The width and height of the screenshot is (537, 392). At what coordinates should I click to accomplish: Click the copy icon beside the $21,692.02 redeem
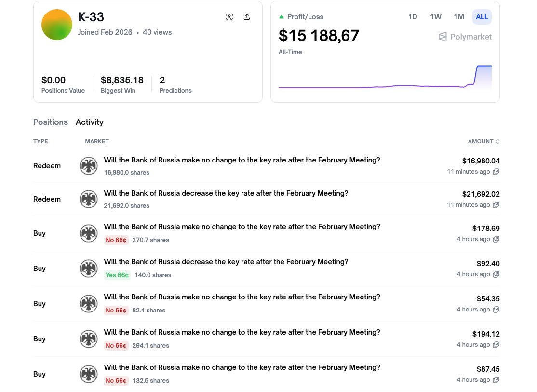click(x=496, y=204)
